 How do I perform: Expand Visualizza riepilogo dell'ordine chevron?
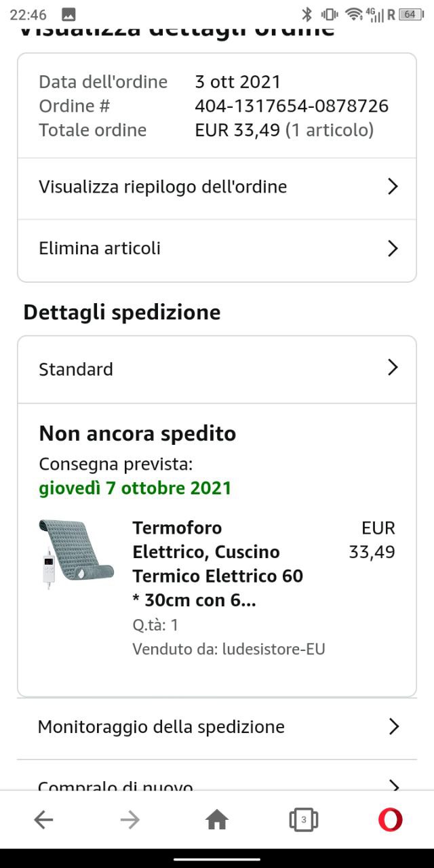[392, 186]
